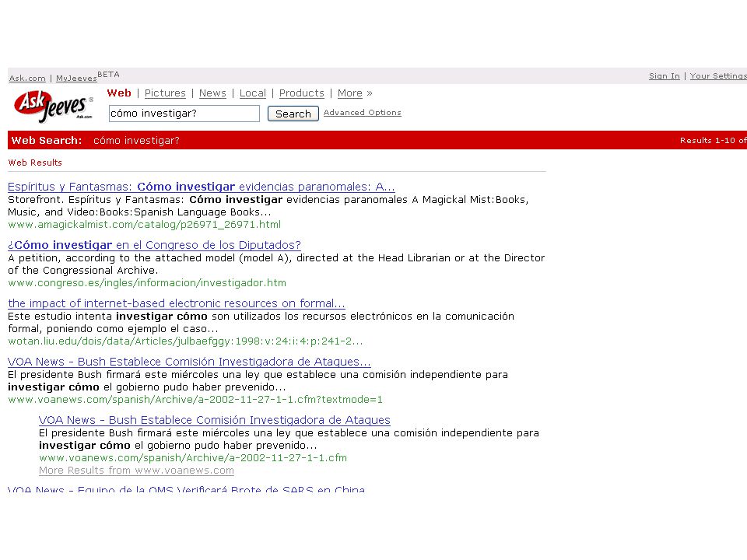Click the Results 1-10 count text
This screenshot has width=747, height=560.
pyautogui.click(x=714, y=141)
